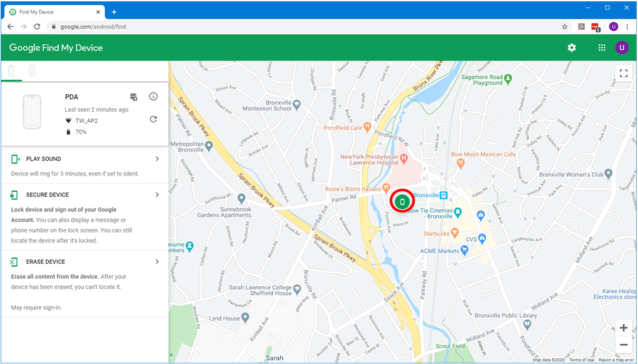This screenshot has width=638, height=364.
Task: Click the address bar URL
Action: (93, 27)
